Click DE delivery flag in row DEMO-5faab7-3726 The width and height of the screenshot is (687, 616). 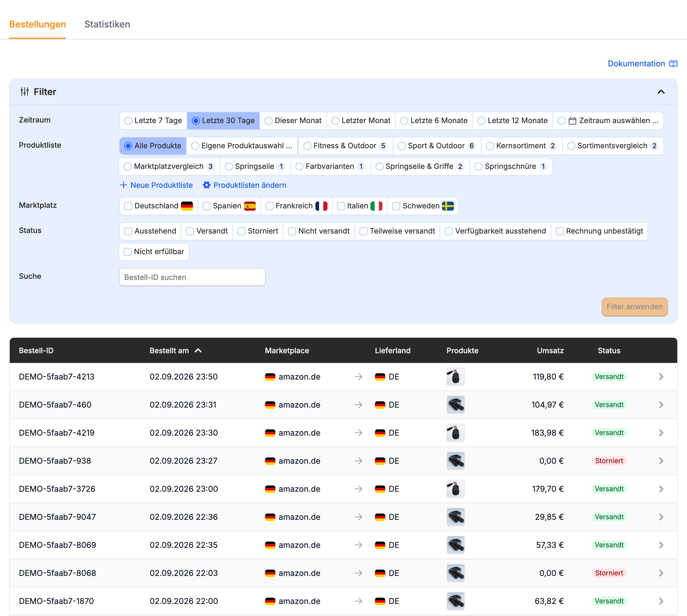380,489
